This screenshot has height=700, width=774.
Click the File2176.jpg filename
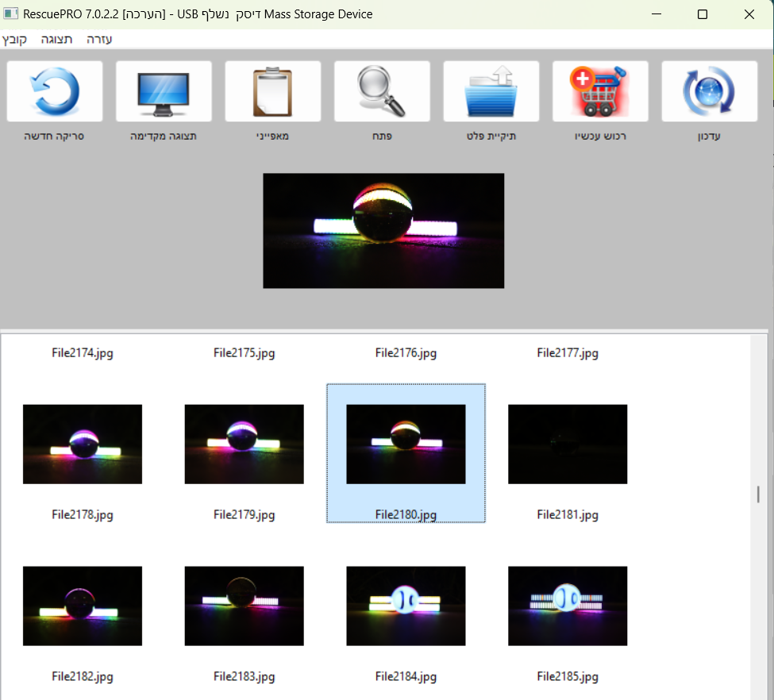coord(406,353)
